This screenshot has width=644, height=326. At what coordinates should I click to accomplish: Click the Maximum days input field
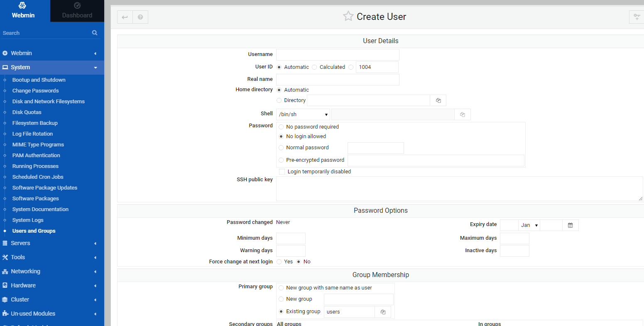pyautogui.click(x=514, y=238)
